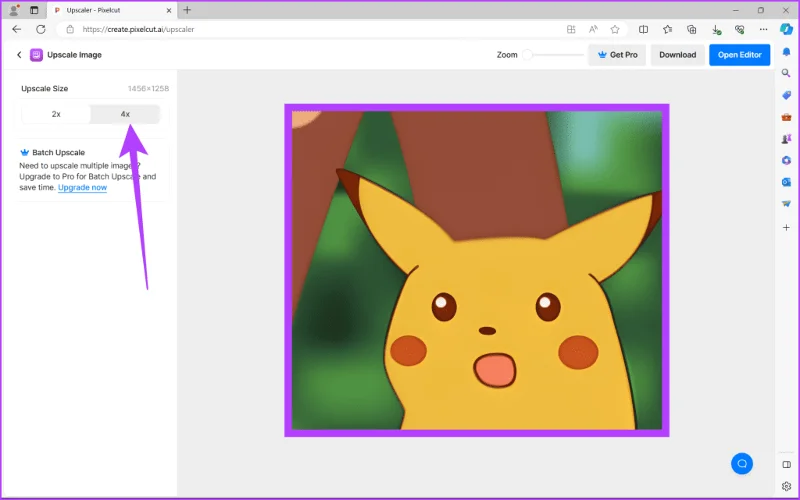The image size is (800, 500).
Task: Open the Favorites list icon
Action: [x=667, y=30]
